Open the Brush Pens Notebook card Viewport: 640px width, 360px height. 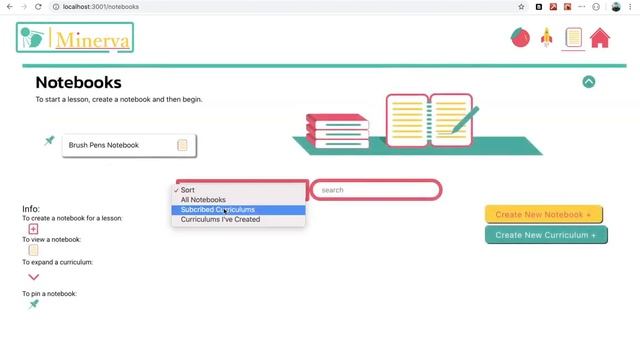click(129, 145)
